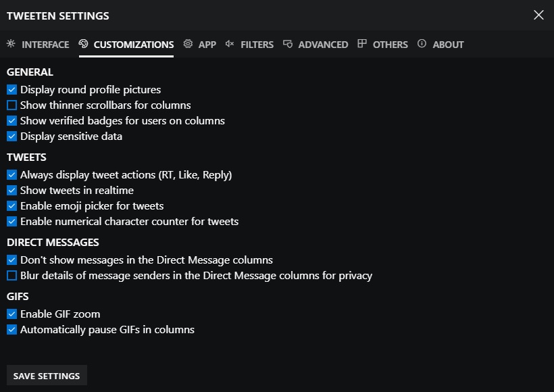Disable Show tweets in realtime
The image size is (554, 392).
pyautogui.click(x=11, y=190)
